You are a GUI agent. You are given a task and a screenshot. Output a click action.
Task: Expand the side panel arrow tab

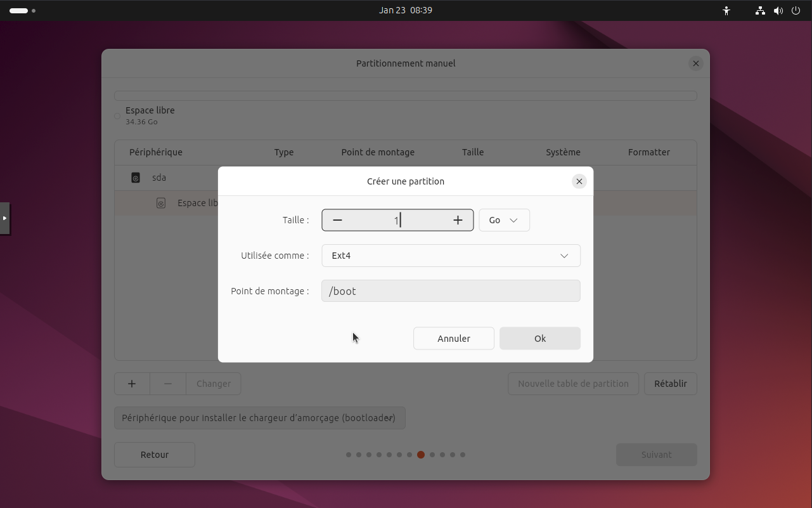click(x=4, y=218)
